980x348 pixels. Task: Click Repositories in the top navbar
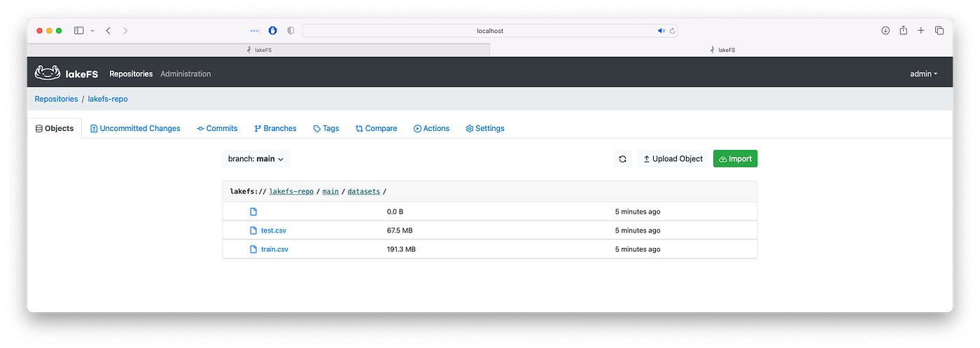(x=131, y=74)
